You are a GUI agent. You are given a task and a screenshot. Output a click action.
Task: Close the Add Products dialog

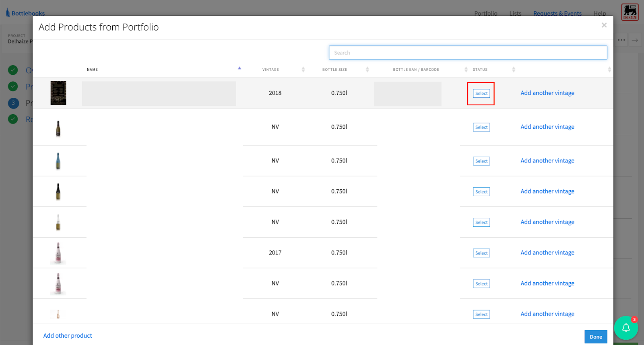click(604, 25)
